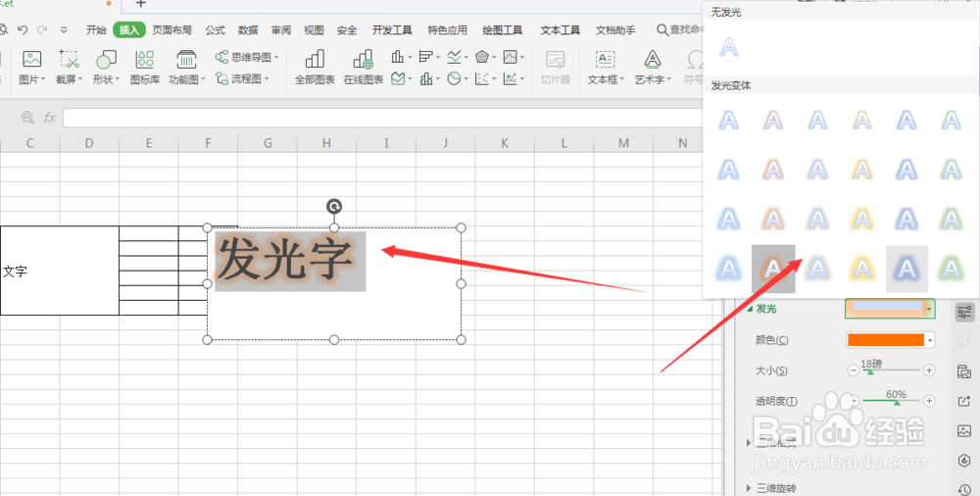Click the column chart icon
980x496 pixels.
coord(398,57)
